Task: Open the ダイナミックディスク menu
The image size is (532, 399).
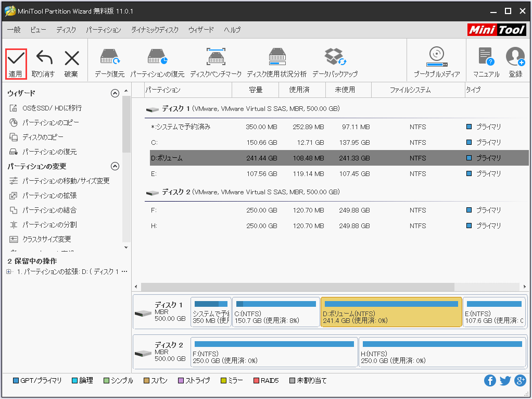Action: click(155, 30)
